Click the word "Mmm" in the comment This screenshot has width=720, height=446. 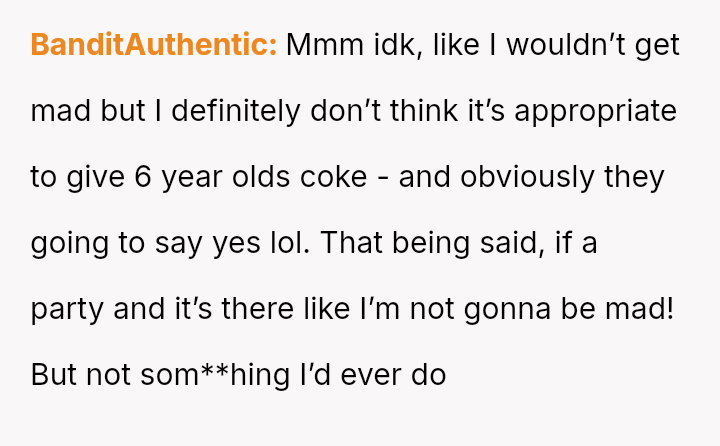325,45
